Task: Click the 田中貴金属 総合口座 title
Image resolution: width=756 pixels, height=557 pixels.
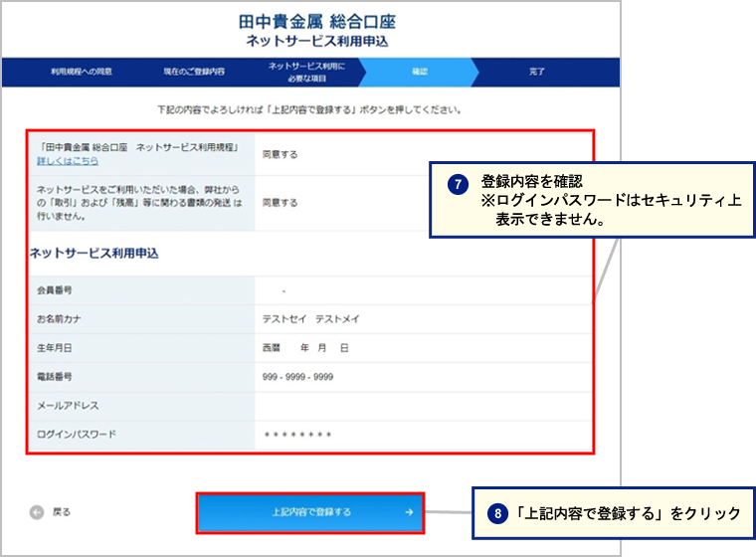Action: [316, 22]
